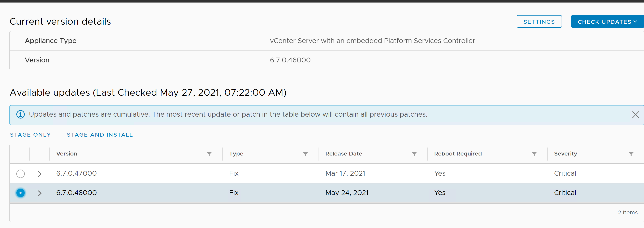
Task: Click the 'Fix' type in 6.7.0.47000 row
Action: (234, 173)
